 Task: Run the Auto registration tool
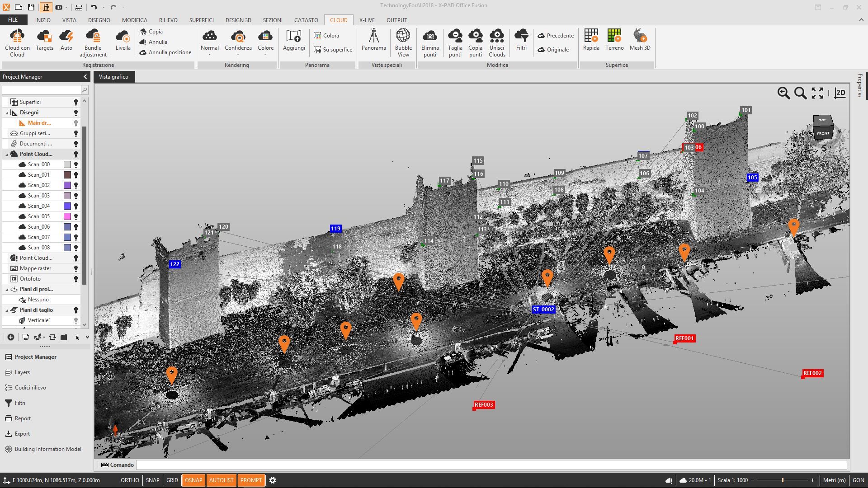(66, 41)
